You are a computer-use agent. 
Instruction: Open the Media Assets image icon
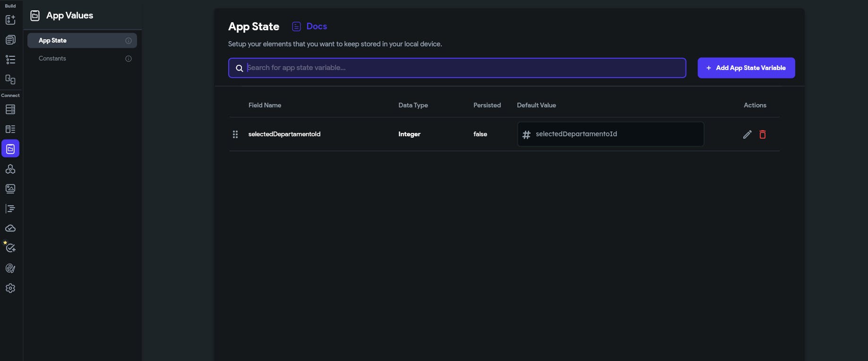(x=10, y=189)
